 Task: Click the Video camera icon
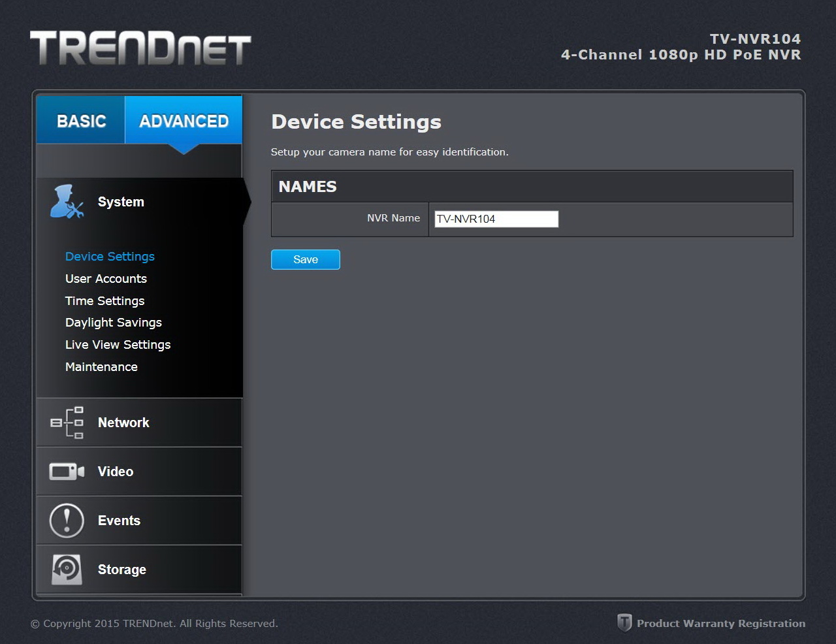[x=67, y=472]
